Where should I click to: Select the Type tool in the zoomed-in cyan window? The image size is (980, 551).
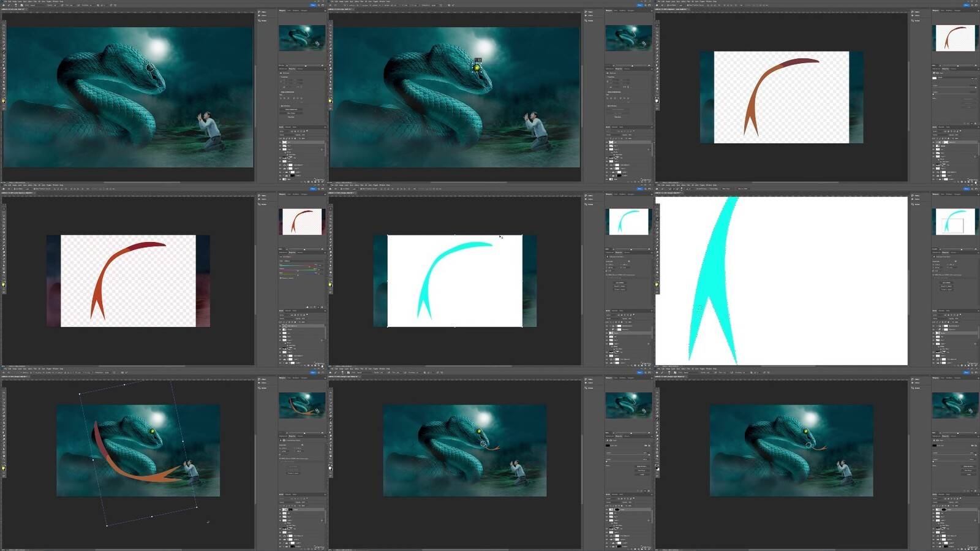tap(657, 261)
